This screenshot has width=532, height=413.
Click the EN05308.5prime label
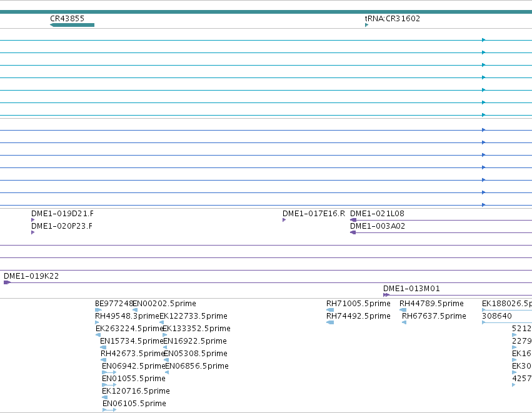196,353
